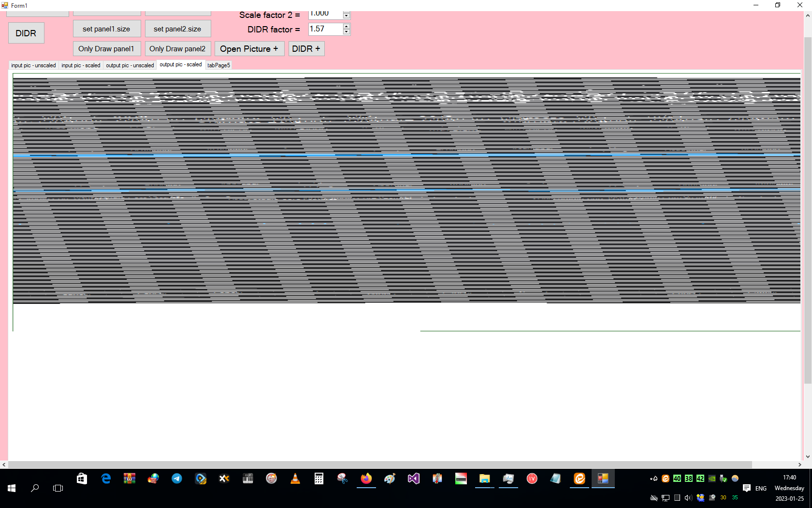Open the tabPage5 tab
Image resolution: width=812 pixels, height=508 pixels.
(x=218, y=65)
